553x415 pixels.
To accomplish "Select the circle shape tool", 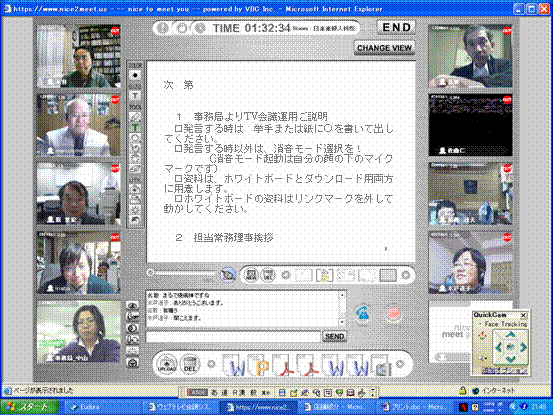I will (x=135, y=138).
